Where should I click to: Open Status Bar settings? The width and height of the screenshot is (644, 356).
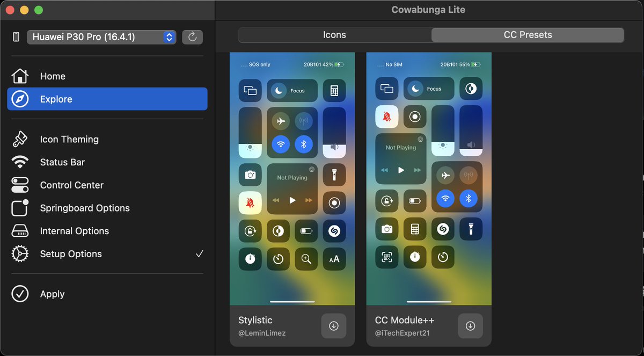pos(107,162)
